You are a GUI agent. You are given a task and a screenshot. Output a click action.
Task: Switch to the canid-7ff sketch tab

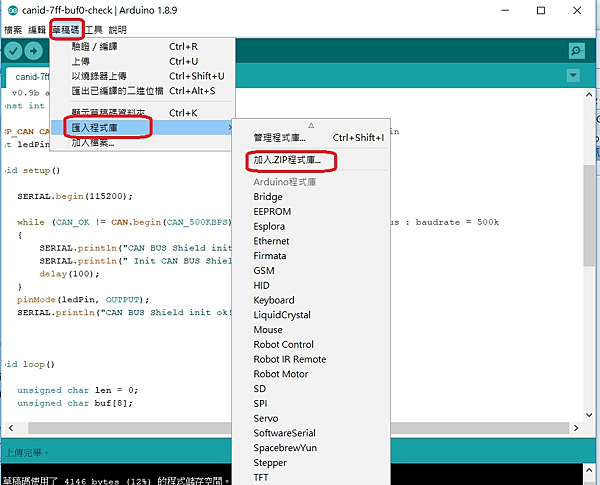[x=28, y=77]
